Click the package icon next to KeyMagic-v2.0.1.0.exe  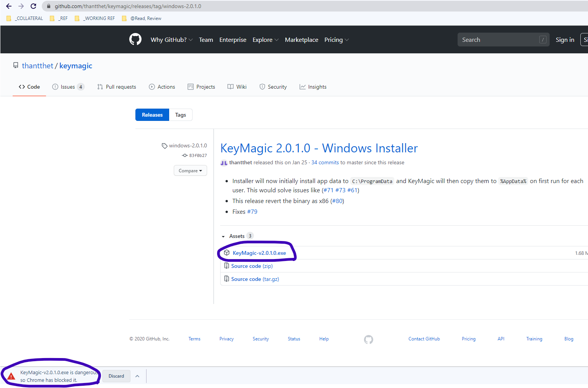227,253
